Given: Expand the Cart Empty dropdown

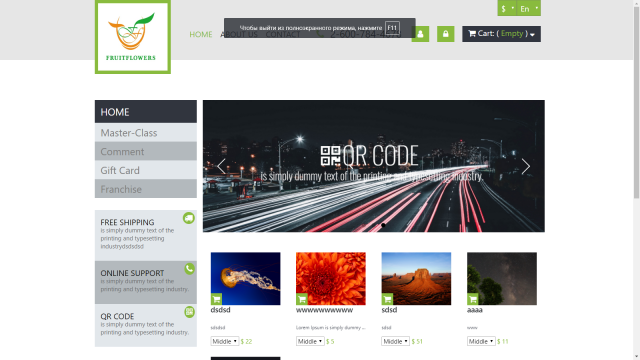Looking at the screenshot, I should 501,34.
